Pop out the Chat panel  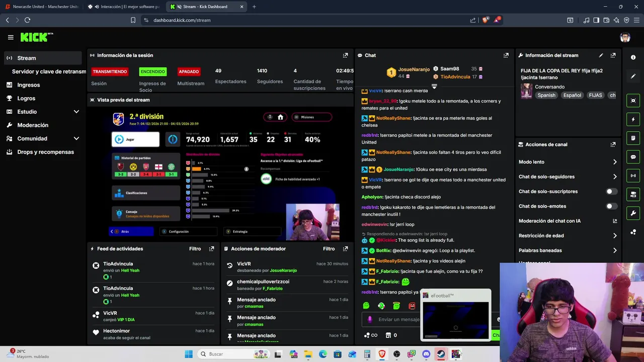click(x=506, y=55)
